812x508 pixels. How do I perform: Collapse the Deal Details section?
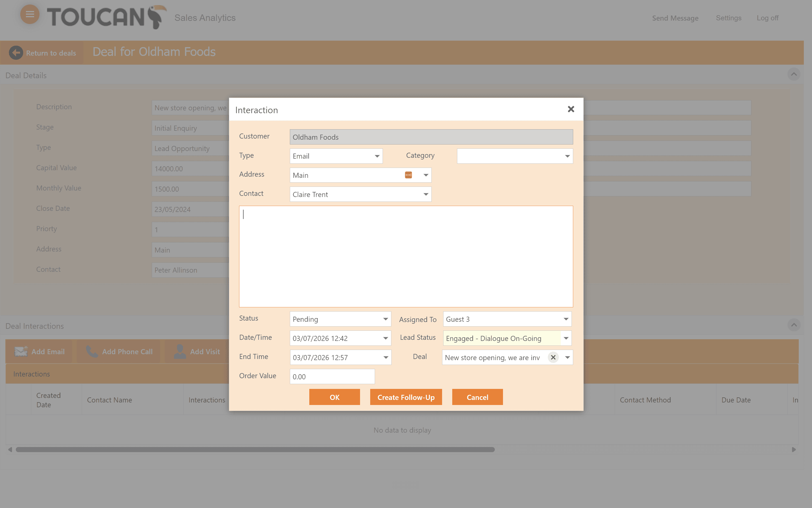coord(794,74)
